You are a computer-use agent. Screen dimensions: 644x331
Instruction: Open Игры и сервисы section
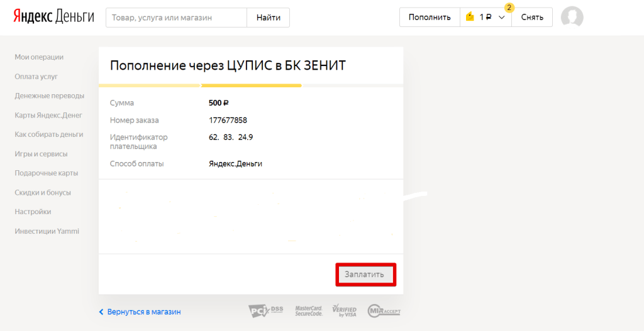pos(41,154)
